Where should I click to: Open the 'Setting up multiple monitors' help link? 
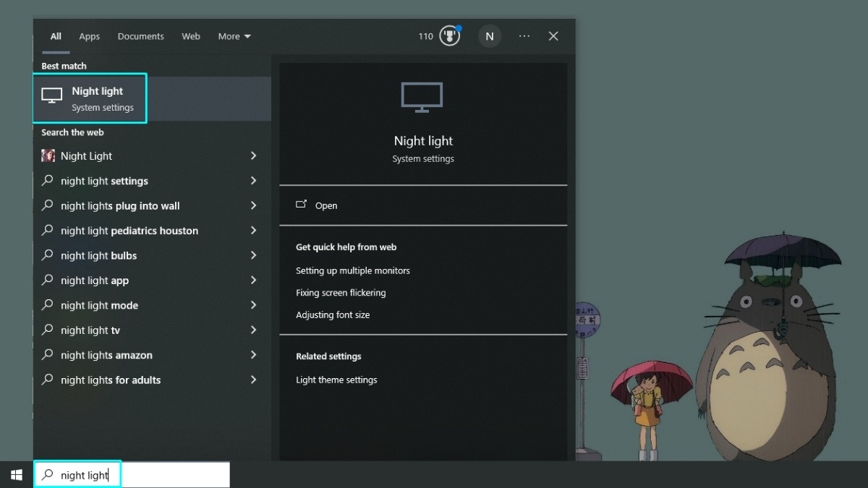353,270
